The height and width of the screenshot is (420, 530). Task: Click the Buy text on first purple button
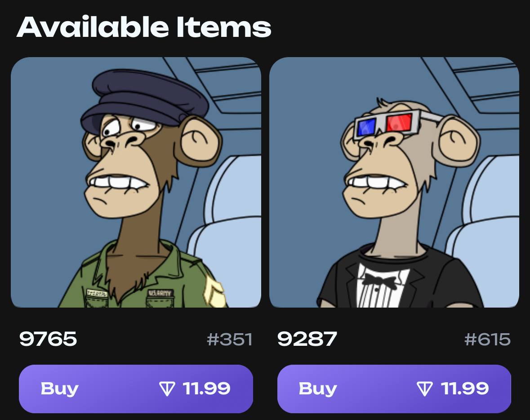[x=59, y=389]
